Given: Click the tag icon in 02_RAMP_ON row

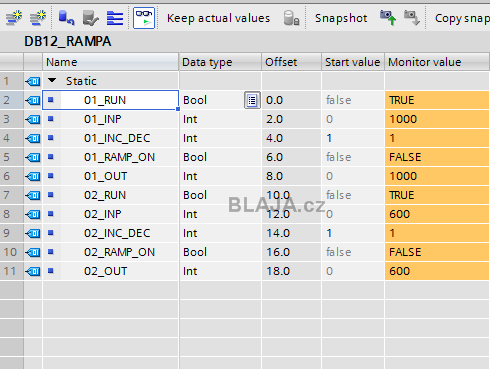Looking at the screenshot, I should tap(33, 252).
